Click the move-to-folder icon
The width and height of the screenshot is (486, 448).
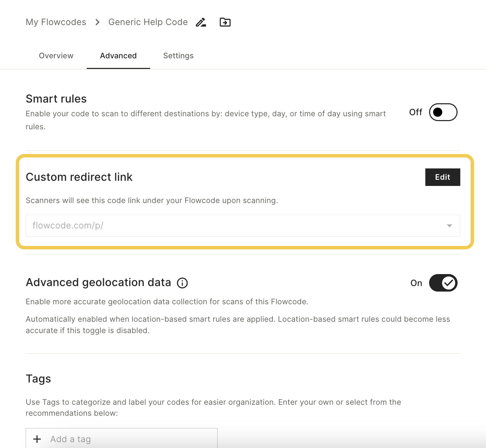[x=225, y=22]
